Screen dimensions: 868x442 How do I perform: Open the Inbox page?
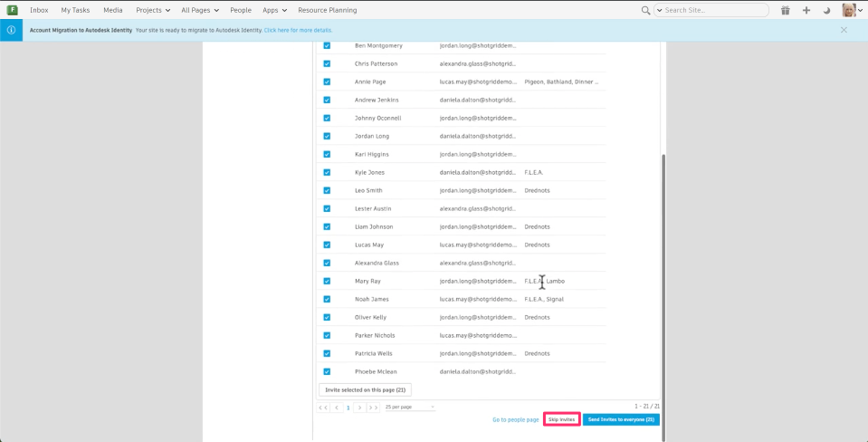click(x=39, y=10)
